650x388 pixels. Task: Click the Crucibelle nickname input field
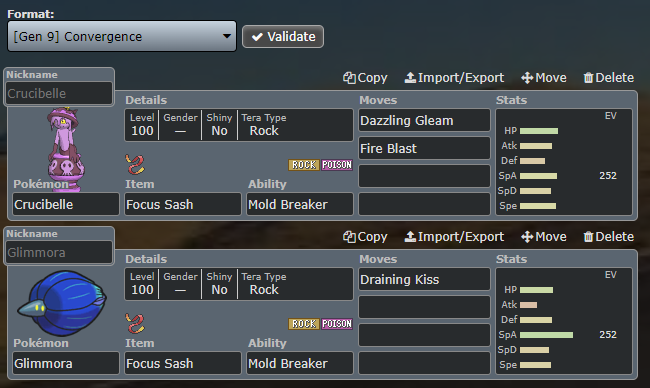59,93
